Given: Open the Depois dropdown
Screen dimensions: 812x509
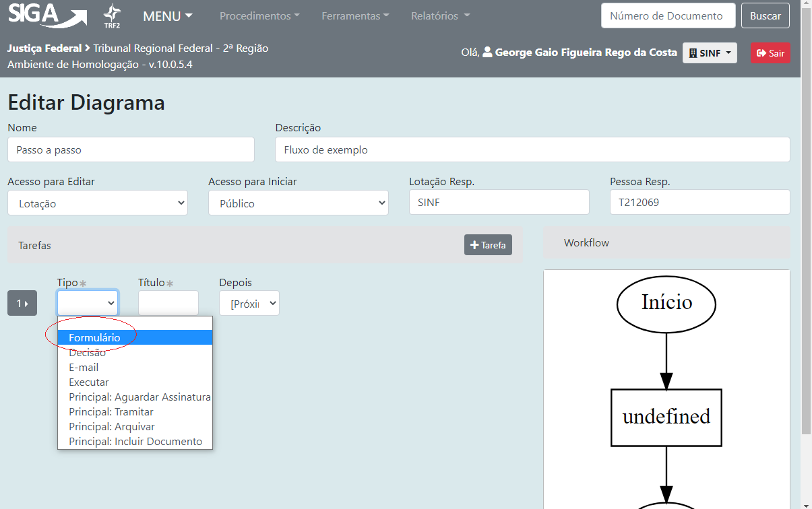Looking at the screenshot, I should [249, 304].
